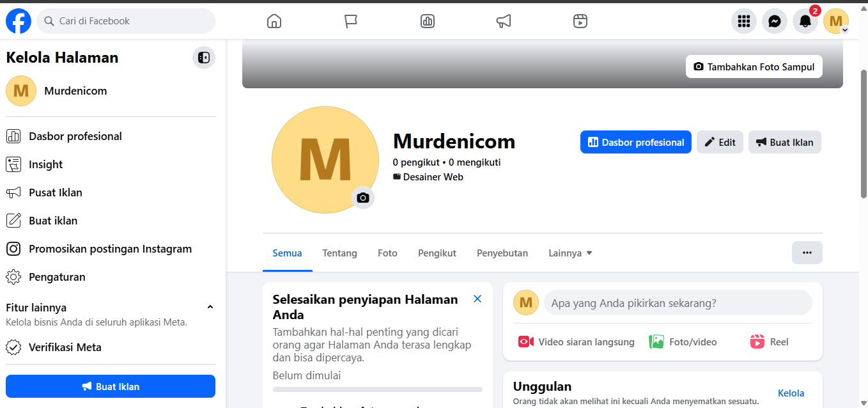Open Ads megaphone icon in top navigation
The height and width of the screenshot is (408, 868).
(x=504, y=21)
